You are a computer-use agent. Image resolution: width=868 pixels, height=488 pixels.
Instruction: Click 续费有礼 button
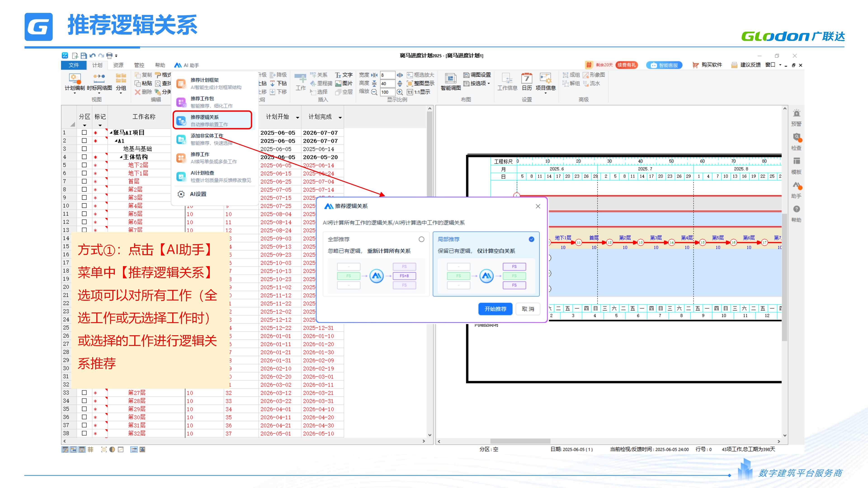pos(626,65)
